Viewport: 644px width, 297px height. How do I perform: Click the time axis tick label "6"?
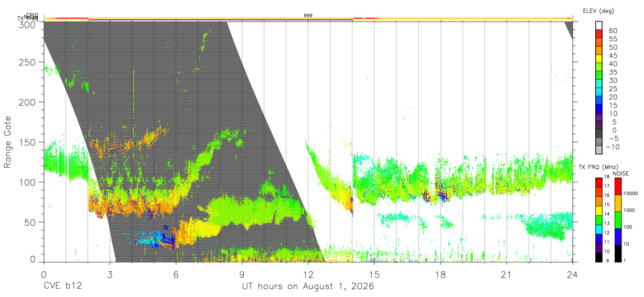click(176, 275)
